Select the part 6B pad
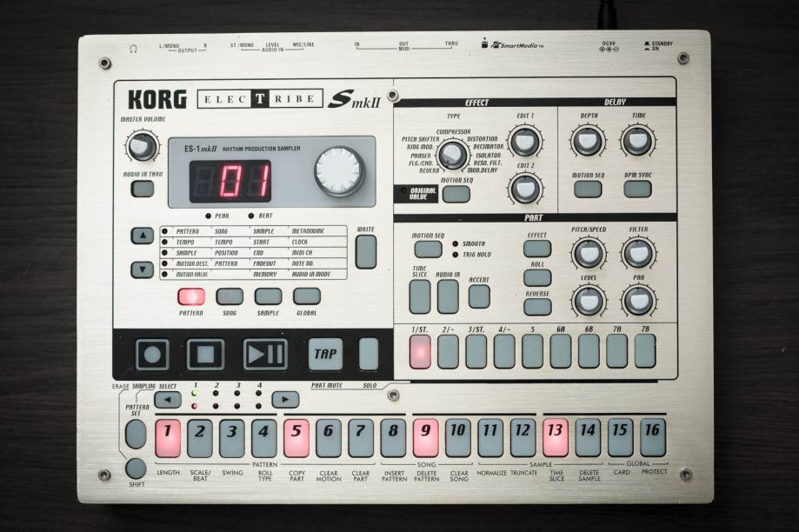Viewport: 799px width, 532px height. point(589,351)
